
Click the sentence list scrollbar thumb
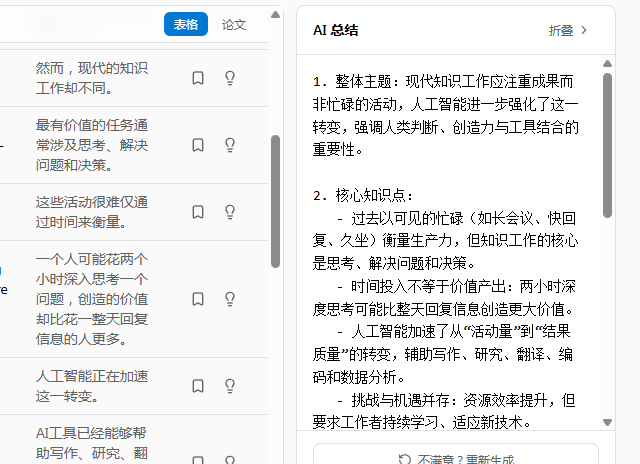pos(276,202)
